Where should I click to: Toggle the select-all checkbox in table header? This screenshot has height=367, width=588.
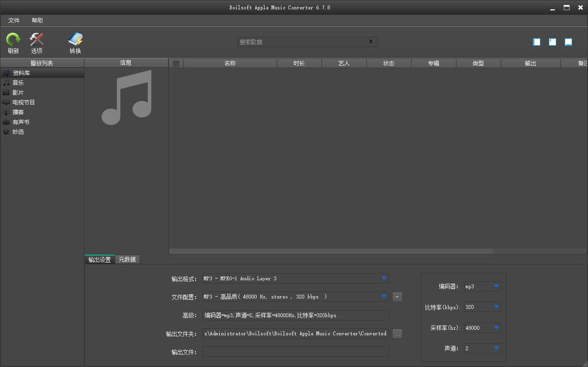coord(176,63)
